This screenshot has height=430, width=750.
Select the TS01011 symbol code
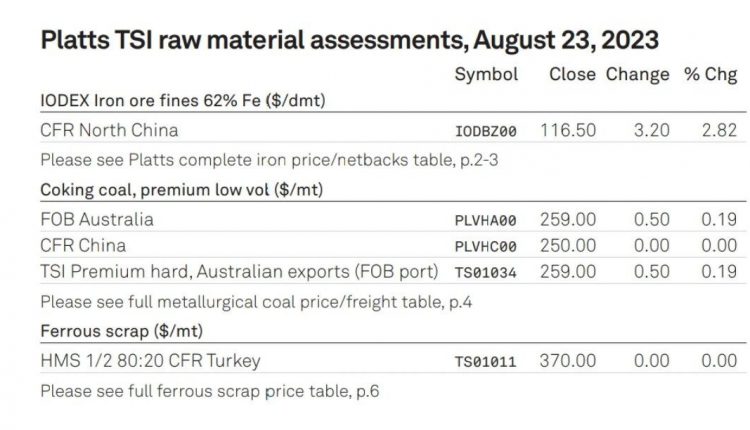pos(485,362)
